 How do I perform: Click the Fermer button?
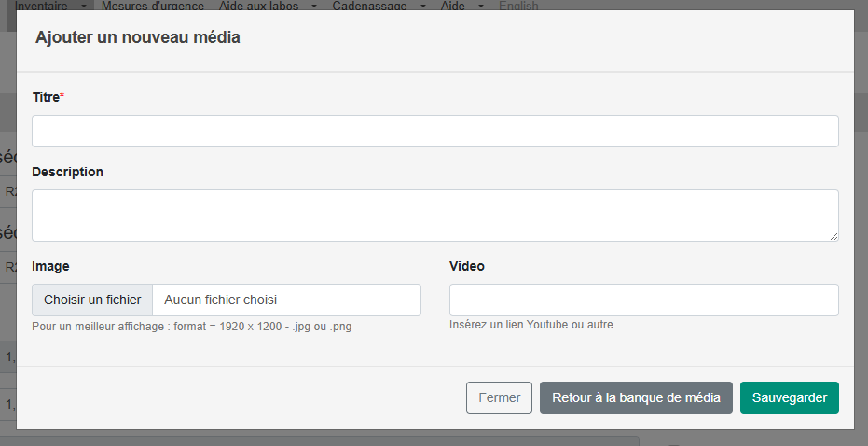(500, 397)
